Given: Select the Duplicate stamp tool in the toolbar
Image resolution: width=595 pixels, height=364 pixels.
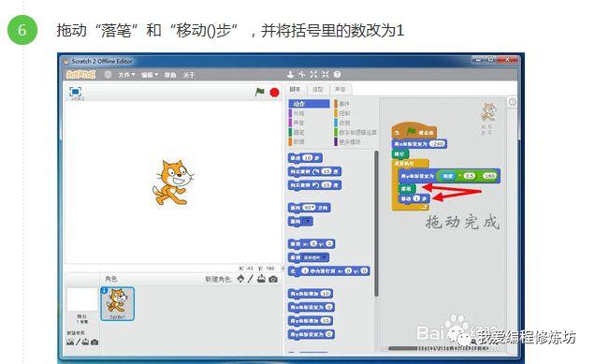Looking at the screenshot, I should click(x=290, y=75).
